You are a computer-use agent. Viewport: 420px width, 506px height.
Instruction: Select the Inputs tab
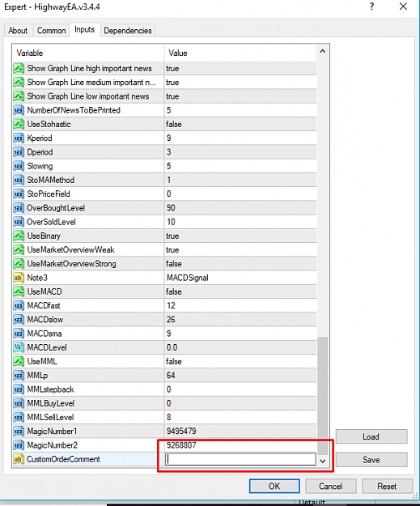pos(84,30)
